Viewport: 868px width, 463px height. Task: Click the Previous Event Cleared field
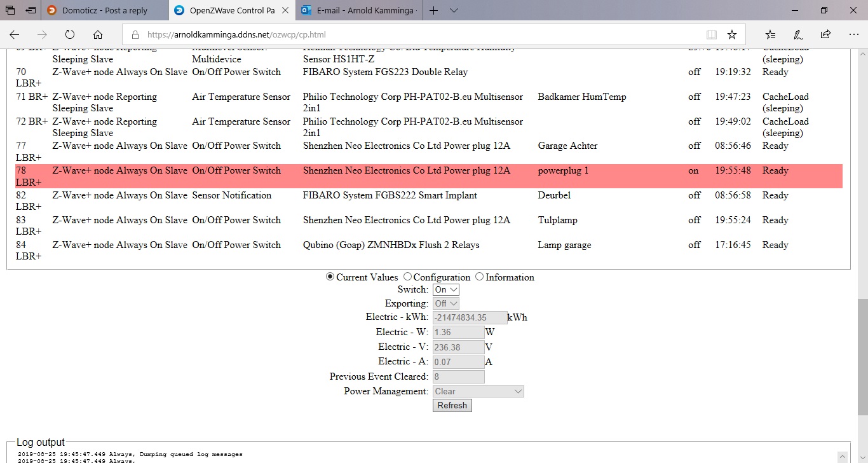tap(459, 377)
